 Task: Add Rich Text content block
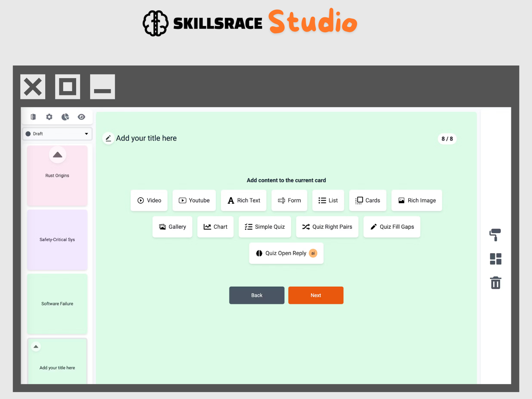244,200
